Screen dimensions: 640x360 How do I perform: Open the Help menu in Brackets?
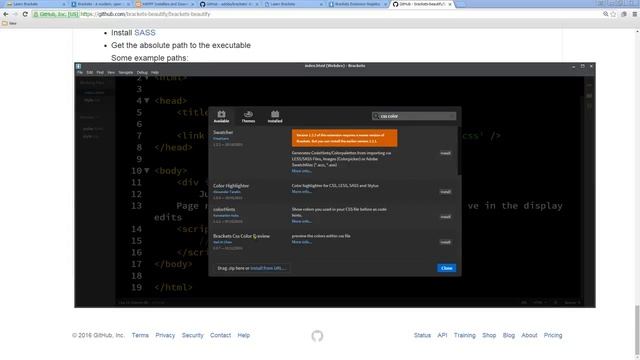coord(155,72)
